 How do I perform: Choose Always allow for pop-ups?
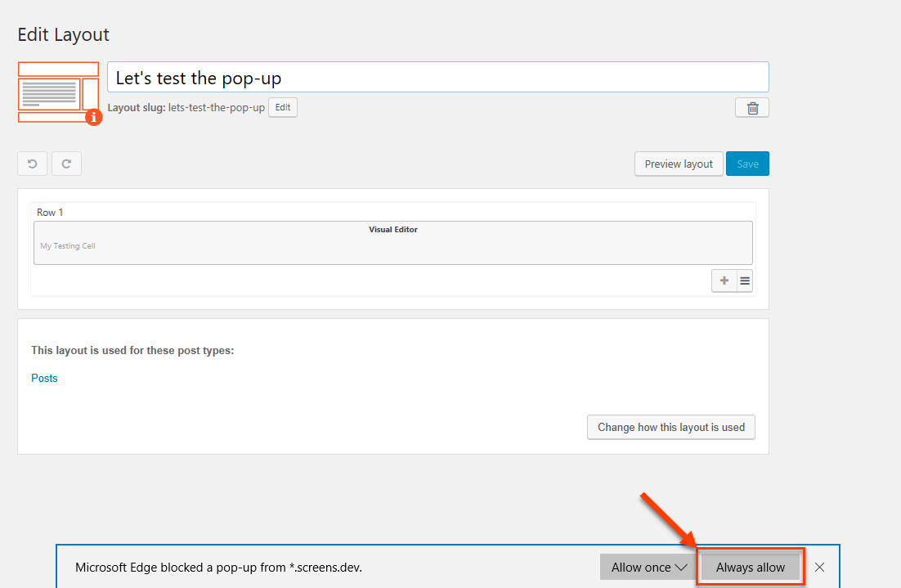point(751,568)
